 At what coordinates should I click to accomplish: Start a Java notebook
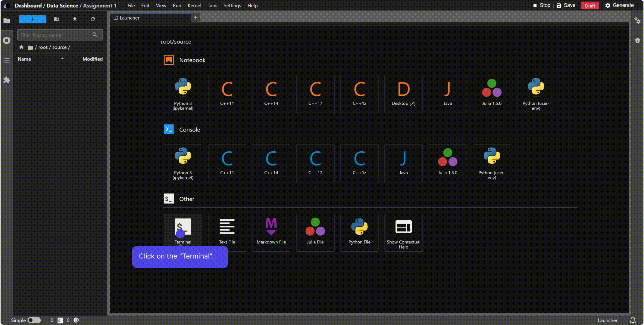pos(447,94)
